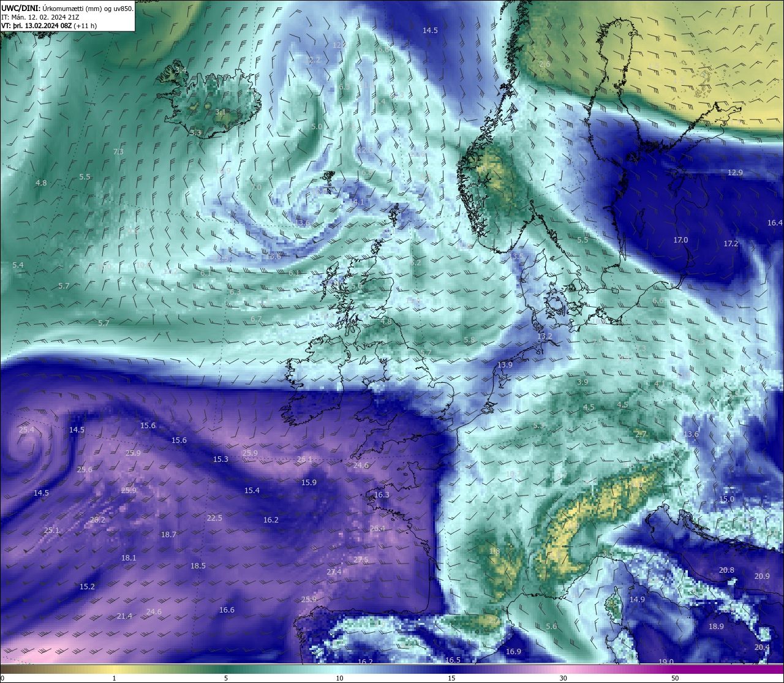Click the 30 label on color scale

coord(563,678)
